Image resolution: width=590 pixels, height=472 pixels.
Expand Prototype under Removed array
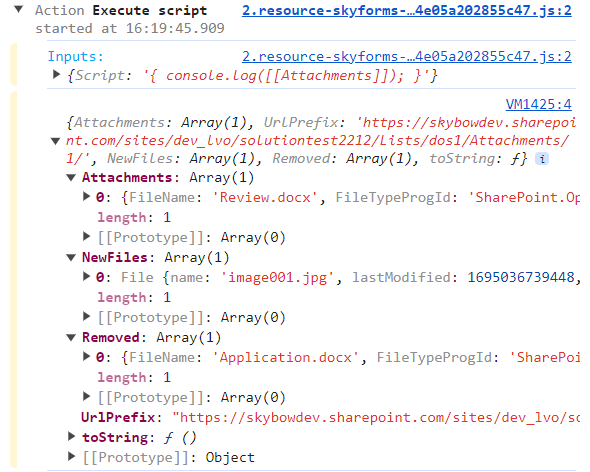click(x=87, y=396)
